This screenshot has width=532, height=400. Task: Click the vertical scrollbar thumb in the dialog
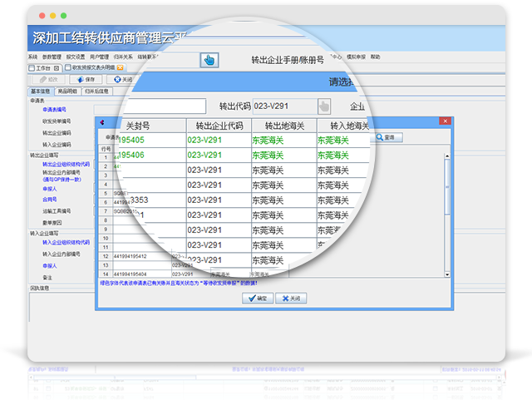(x=447, y=187)
